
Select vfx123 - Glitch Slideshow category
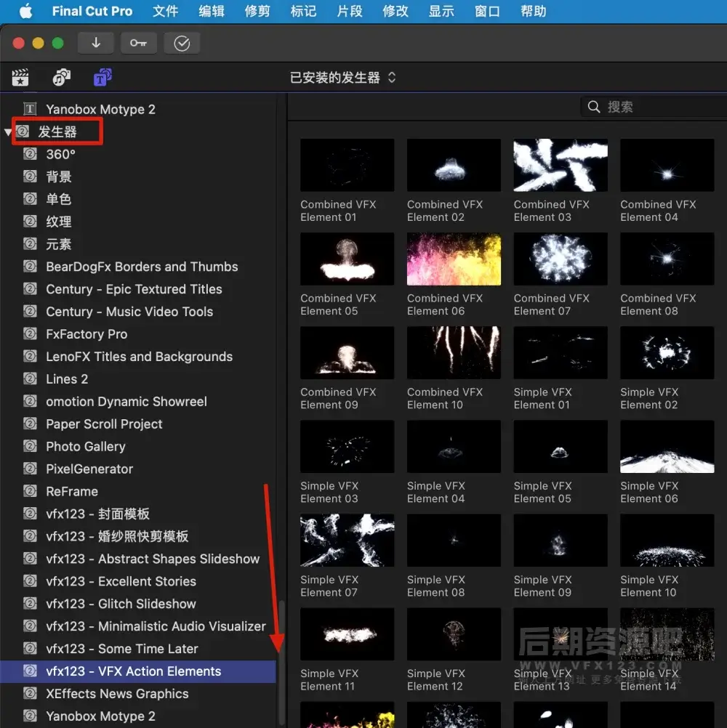coord(121,604)
